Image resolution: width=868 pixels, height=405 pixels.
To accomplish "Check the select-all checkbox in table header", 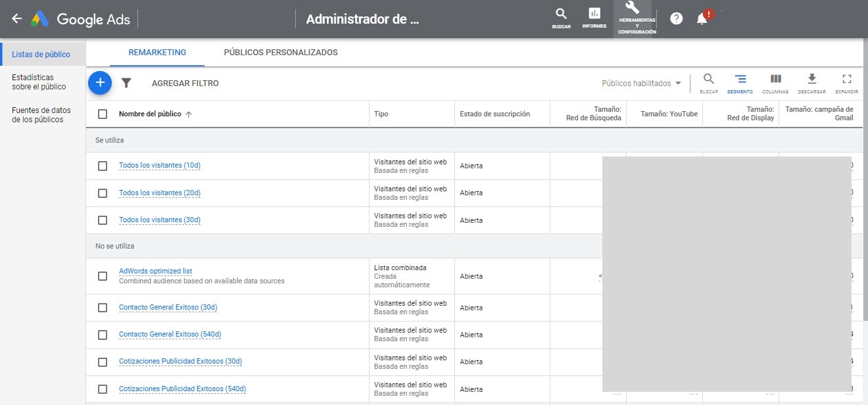I will (103, 114).
